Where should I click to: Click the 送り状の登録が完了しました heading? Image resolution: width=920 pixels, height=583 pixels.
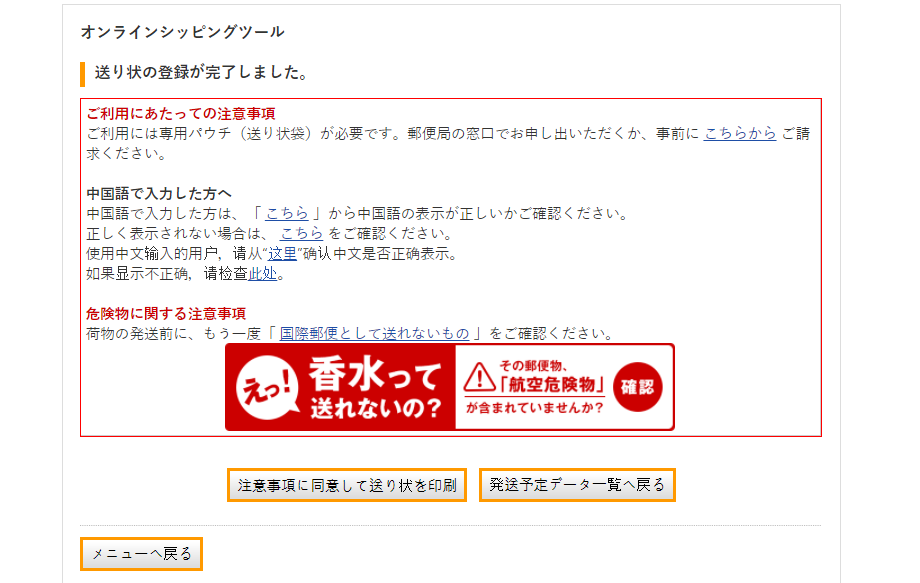click(x=201, y=73)
